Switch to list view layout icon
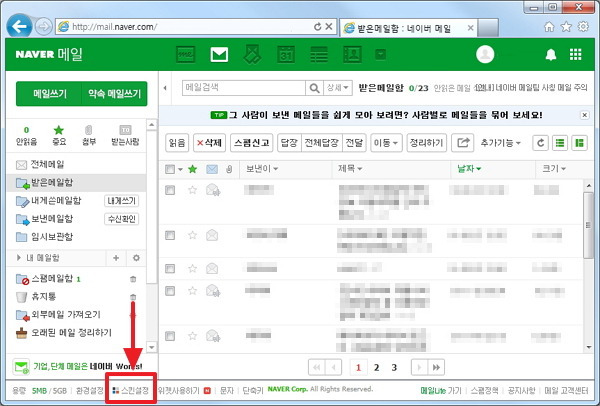This screenshot has height=406, width=600. [x=560, y=143]
